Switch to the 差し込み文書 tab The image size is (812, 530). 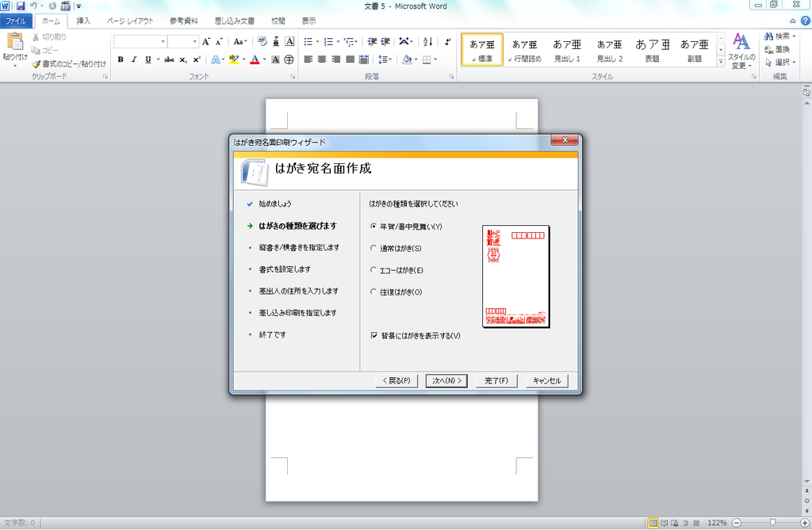(x=235, y=21)
